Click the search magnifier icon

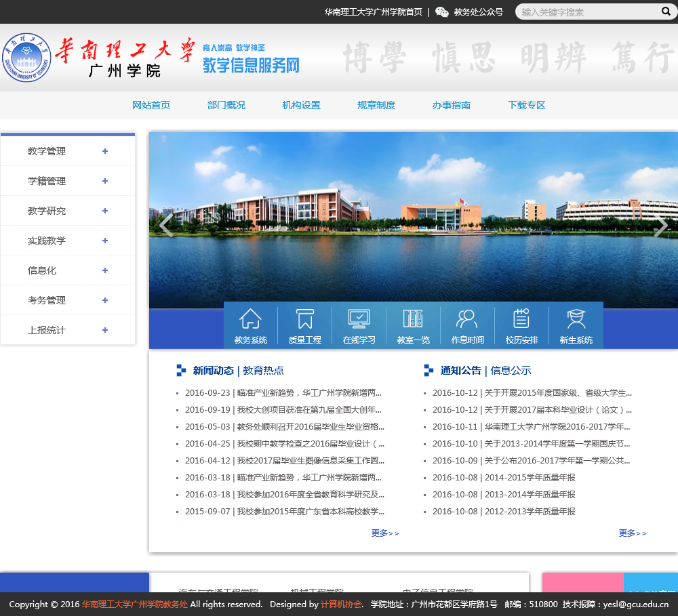(666, 12)
